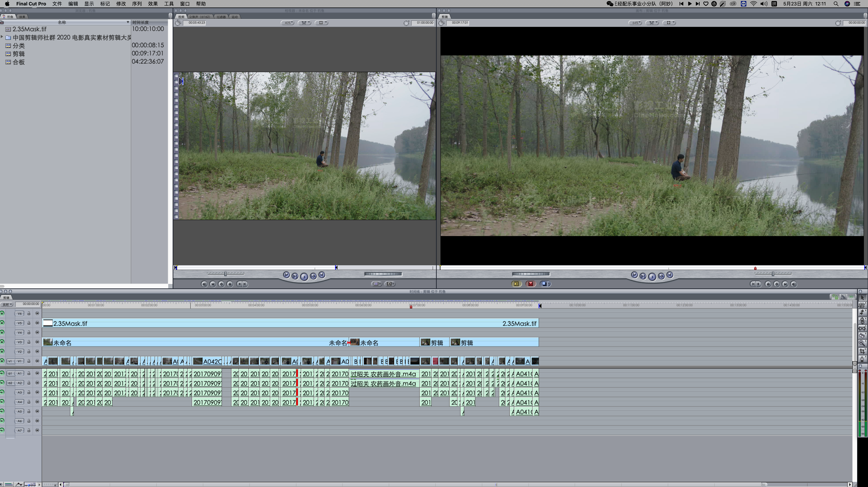Image resolution: width=868 pixels, height=487 pixels.
Task: Open the 实时 real-time dropdown
Action: click(7, 305)
